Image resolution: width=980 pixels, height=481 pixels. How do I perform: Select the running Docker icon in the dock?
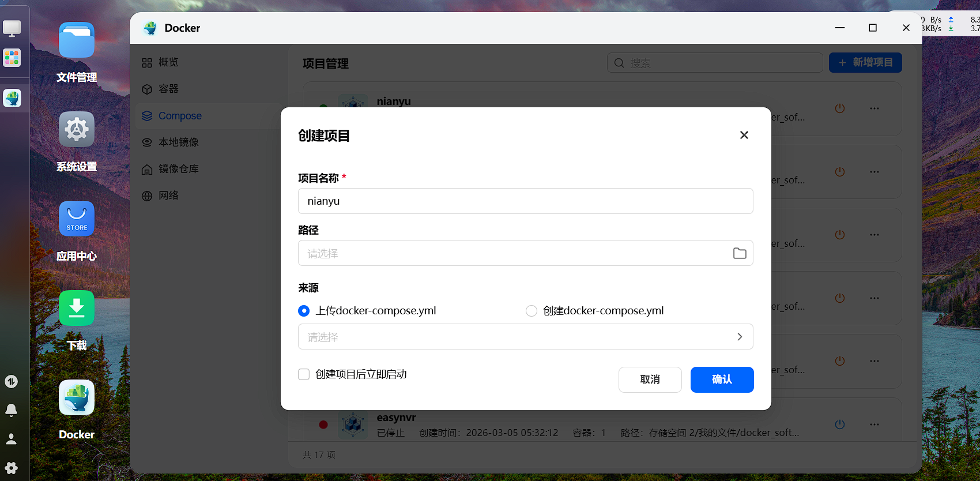pos(12,98)
